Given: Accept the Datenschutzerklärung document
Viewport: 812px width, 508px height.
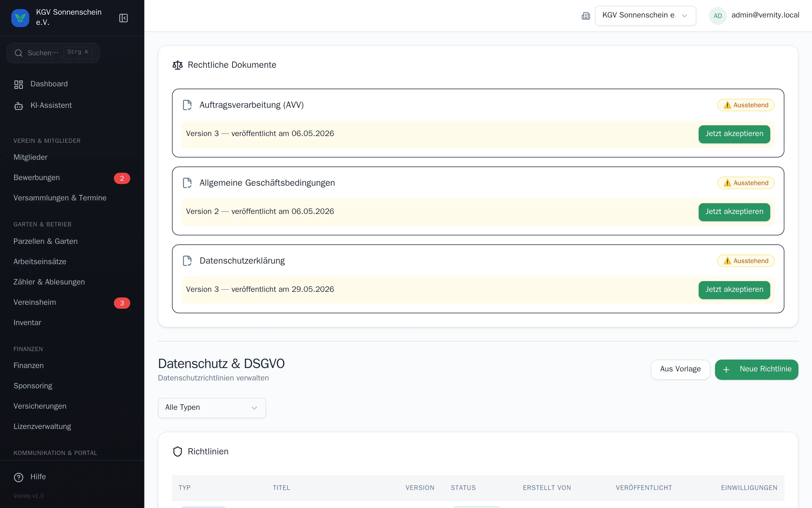Looking at the screenshot, I should pyautogui.click(x=734, y=290).
